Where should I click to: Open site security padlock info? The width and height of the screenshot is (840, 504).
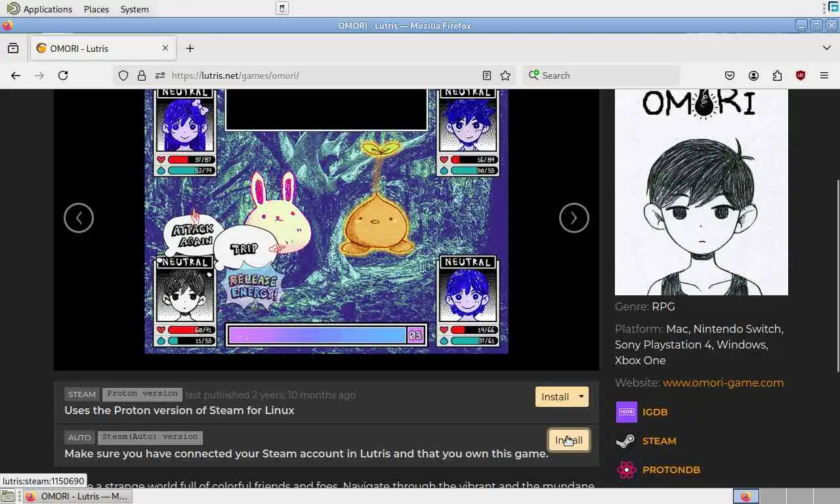(141, 75)
